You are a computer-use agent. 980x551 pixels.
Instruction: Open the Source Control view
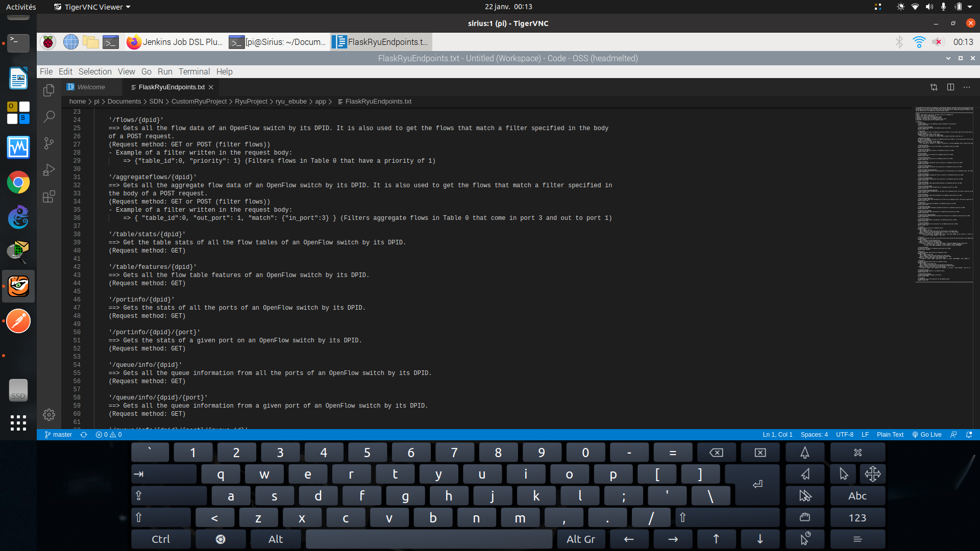pos(49,143)
